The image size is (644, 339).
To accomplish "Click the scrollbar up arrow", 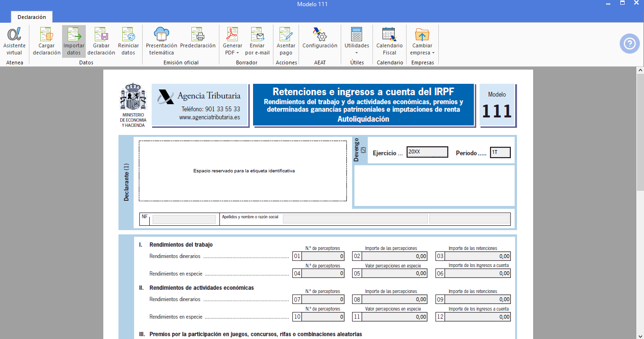I will point(640,71).
